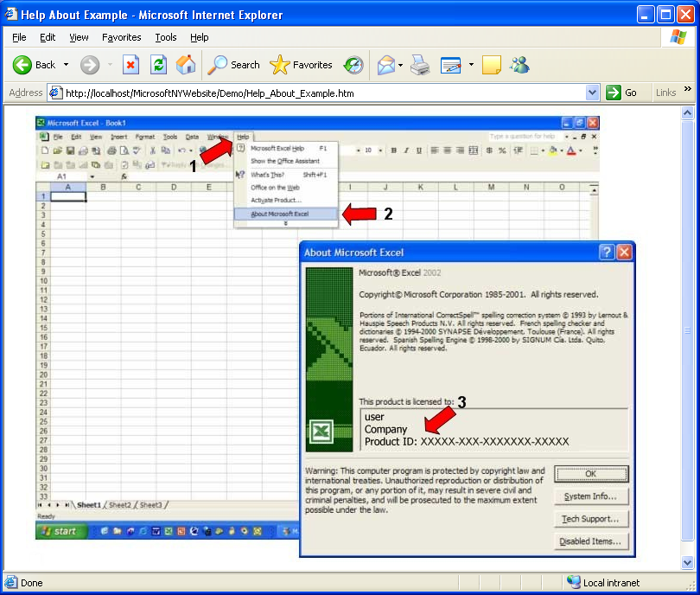Switch to the Sheet2 tab in Excel
Viewport: 700px width, 595px height.
pos(119,505)
